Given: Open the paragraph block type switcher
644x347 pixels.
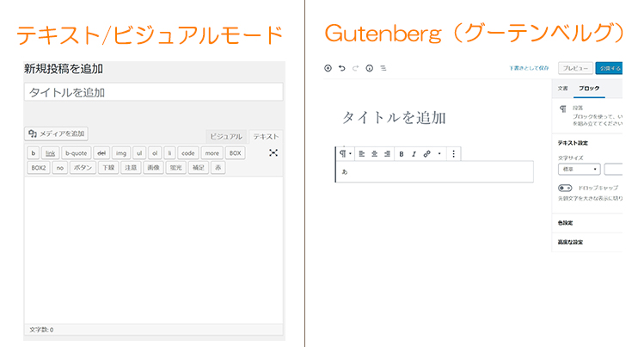Looking at the screenshot, I should coord(345,154).
